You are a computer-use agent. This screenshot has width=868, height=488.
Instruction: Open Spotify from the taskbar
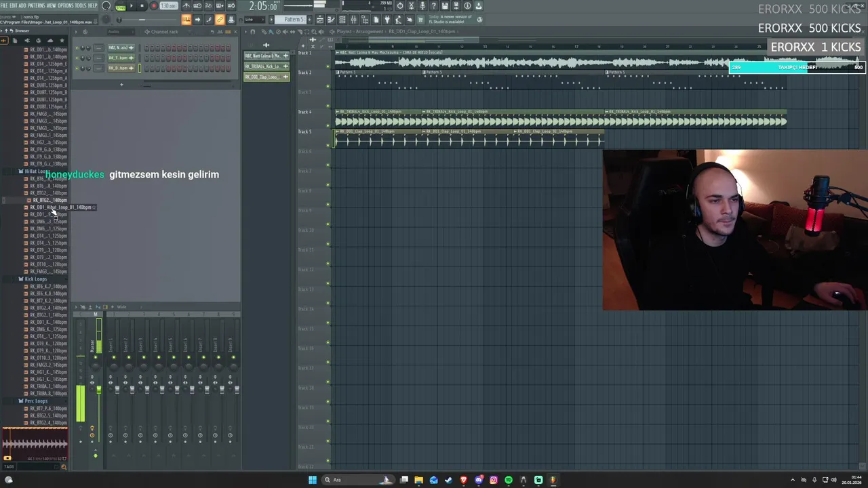(508, 480)
